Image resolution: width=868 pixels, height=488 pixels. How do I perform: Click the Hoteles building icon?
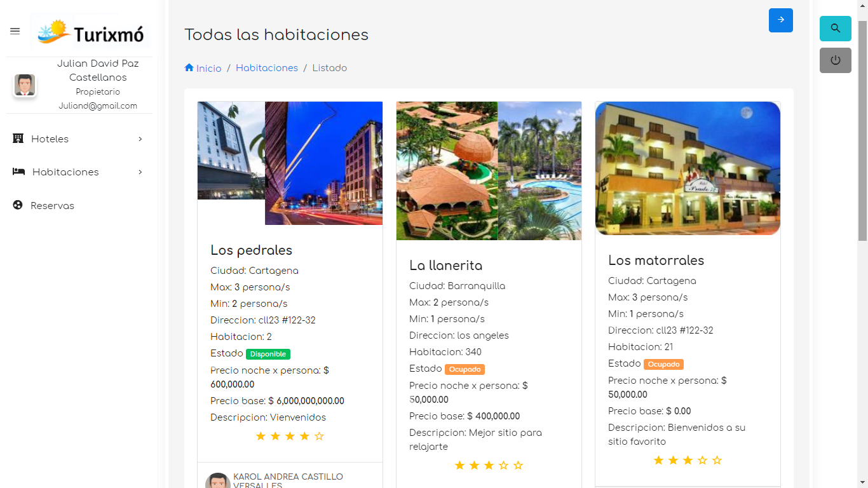point(18,139)
